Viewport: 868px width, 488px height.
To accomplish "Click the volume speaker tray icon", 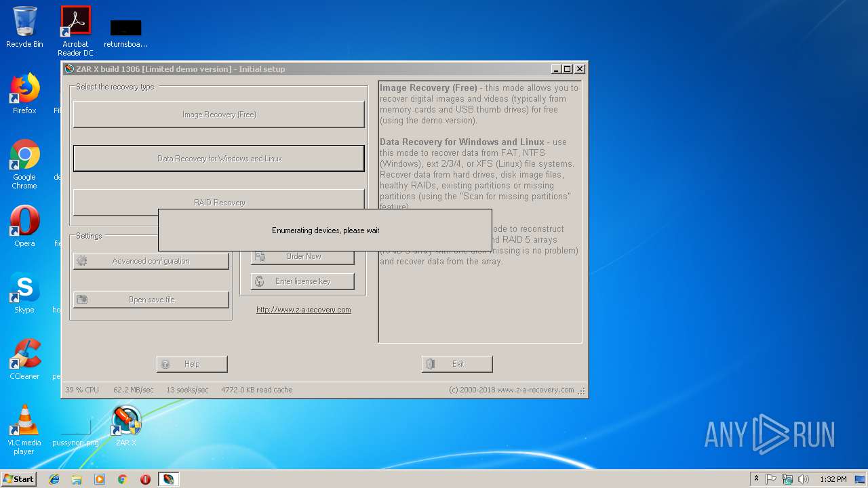I will click(x=804, y=479).
